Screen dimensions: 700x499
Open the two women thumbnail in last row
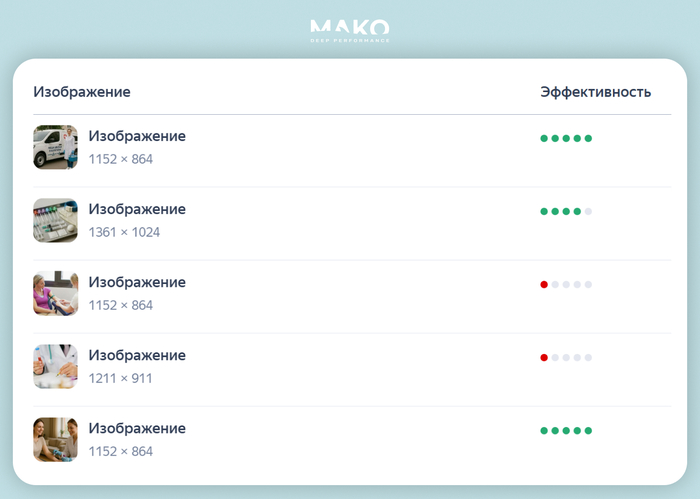click(55, 439)
